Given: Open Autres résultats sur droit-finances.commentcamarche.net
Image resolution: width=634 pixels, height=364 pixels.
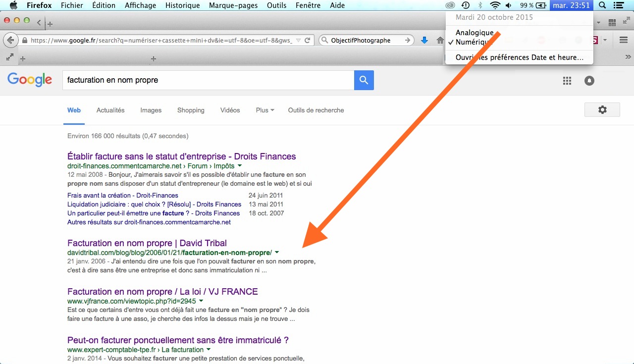Looking at the screenshot, I should pos(149,222).
